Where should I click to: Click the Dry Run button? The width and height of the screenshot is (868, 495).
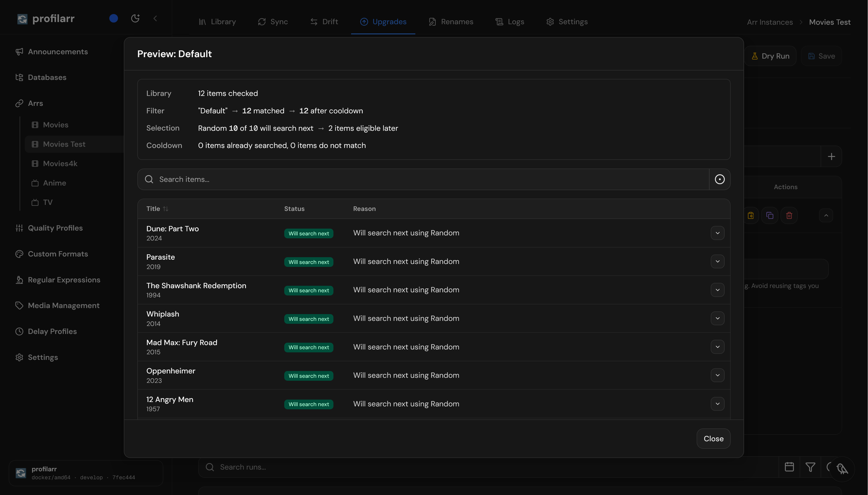tap(770, 56)
